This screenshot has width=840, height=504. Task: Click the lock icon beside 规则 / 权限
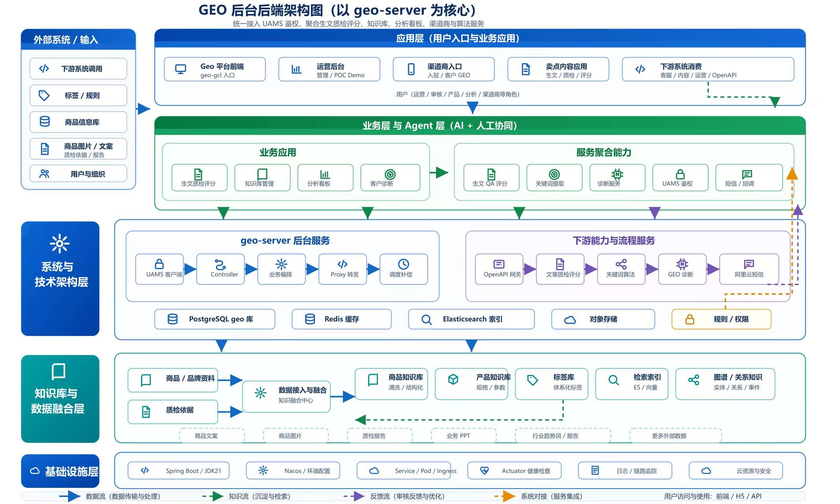click(x=690, y=319)
